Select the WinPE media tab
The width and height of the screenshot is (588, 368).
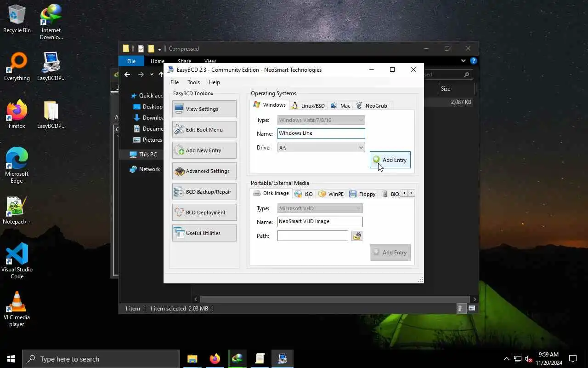(331, 194)
